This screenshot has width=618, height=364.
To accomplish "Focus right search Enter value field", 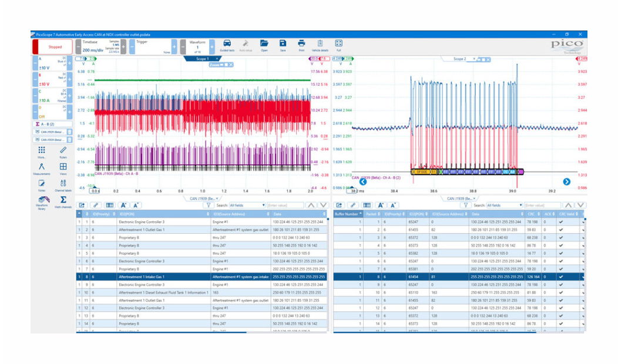I will coord(542,205).
